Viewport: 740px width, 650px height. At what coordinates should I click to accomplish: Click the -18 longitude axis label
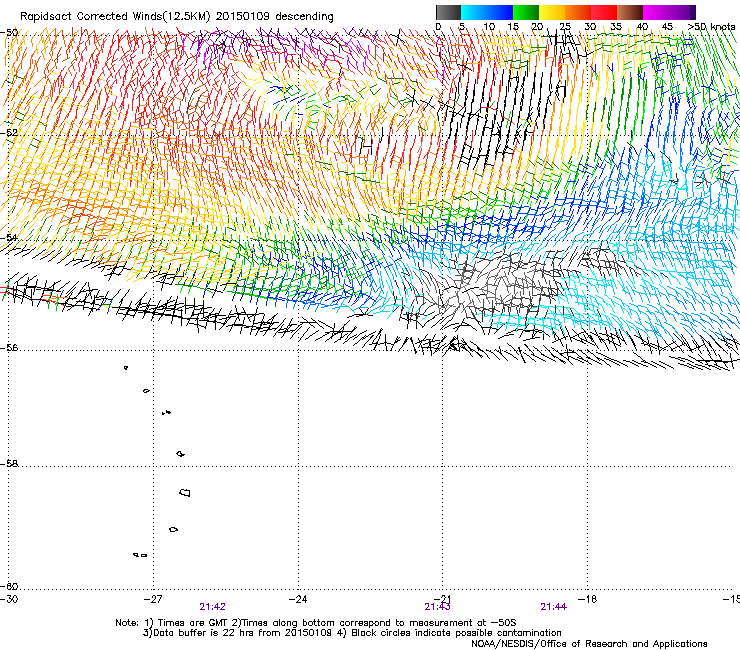[x=588, y=599]
